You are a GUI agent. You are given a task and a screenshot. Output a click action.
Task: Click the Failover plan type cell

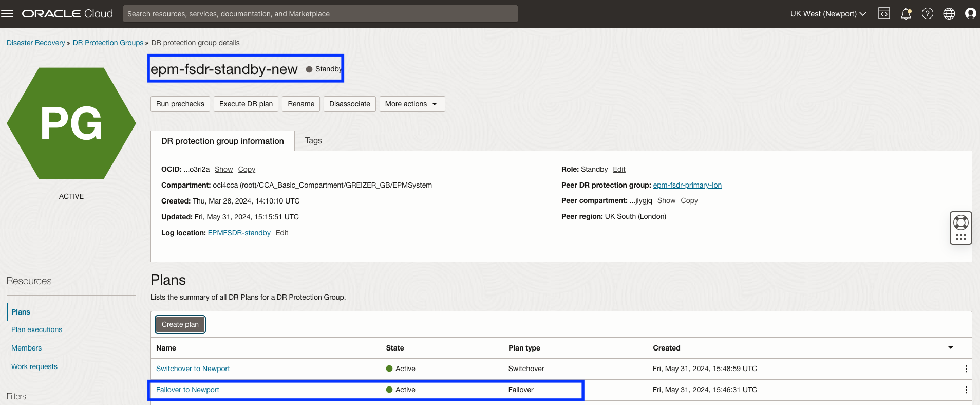coord(521,390)
